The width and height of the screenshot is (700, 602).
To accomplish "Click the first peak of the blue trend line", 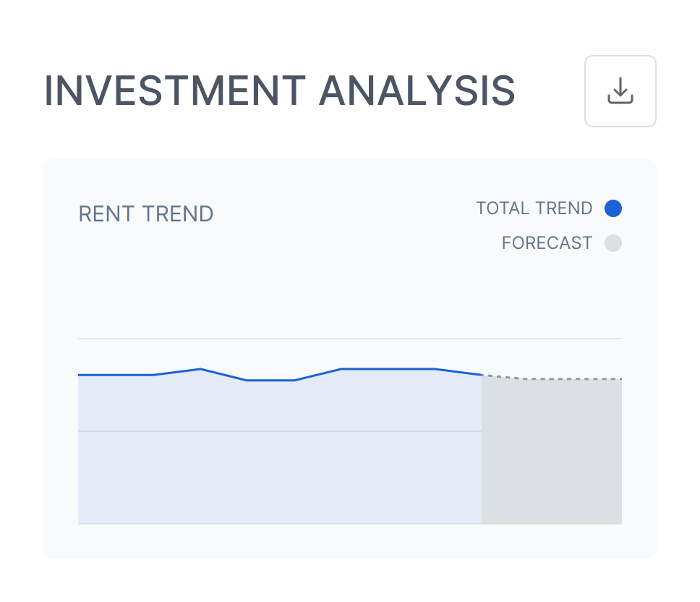I will pos(200,369).
